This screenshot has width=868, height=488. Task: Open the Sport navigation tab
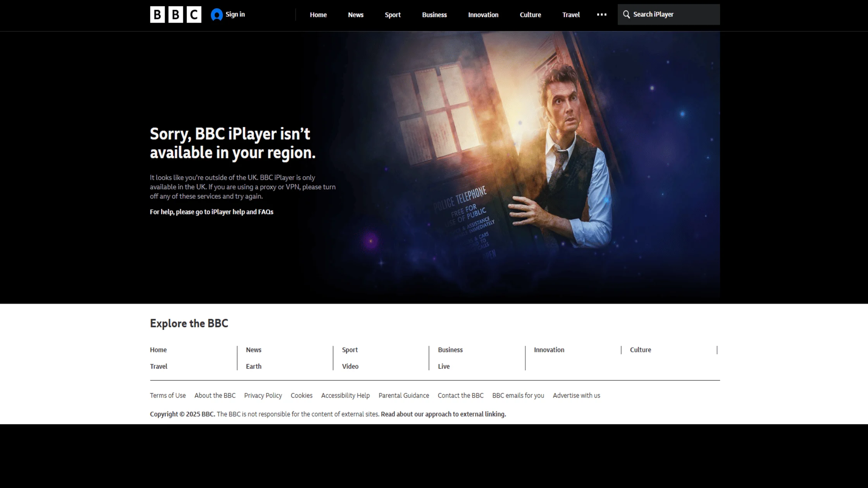point(393,15)
